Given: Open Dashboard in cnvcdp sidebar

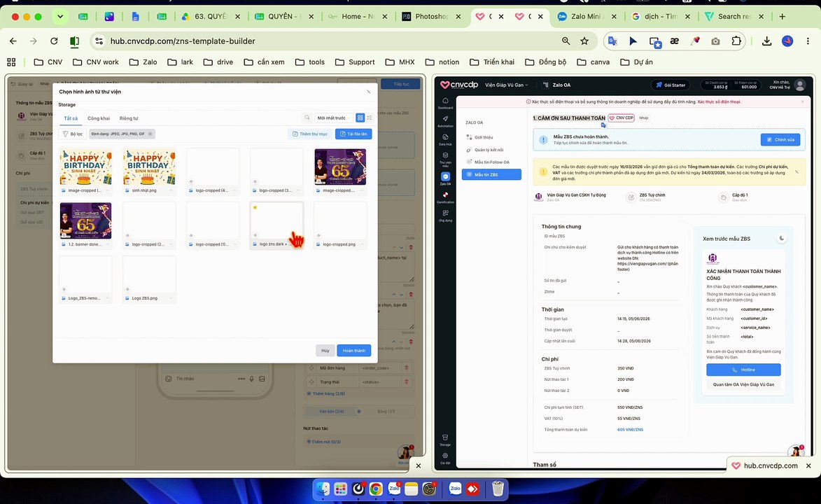Looking at the screenshot, I should tap(445, 103).
